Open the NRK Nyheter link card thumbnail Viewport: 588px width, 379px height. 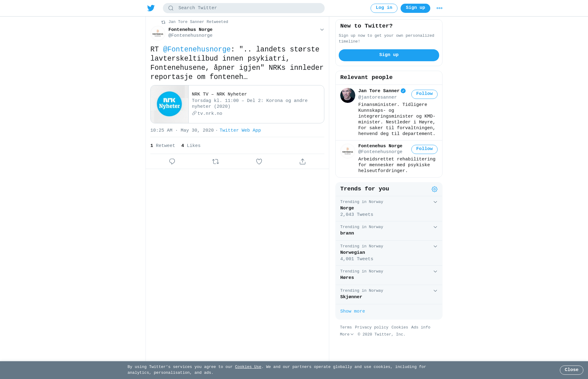click(170, 104)
